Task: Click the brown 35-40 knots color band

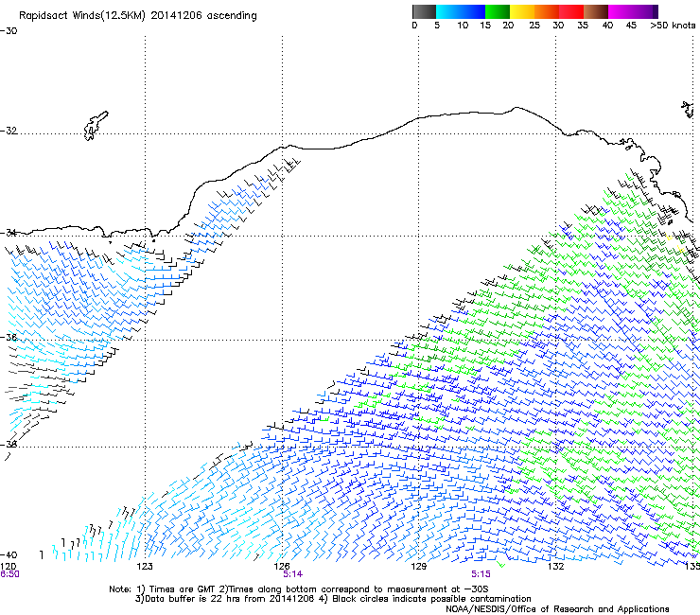Action: [x=596, y=11]
